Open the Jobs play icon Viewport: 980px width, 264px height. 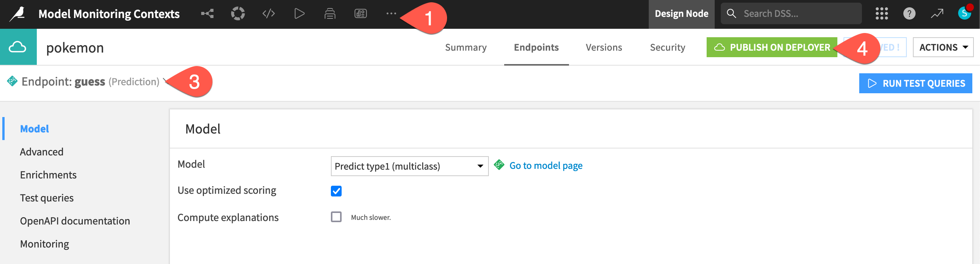click(299, 14)
